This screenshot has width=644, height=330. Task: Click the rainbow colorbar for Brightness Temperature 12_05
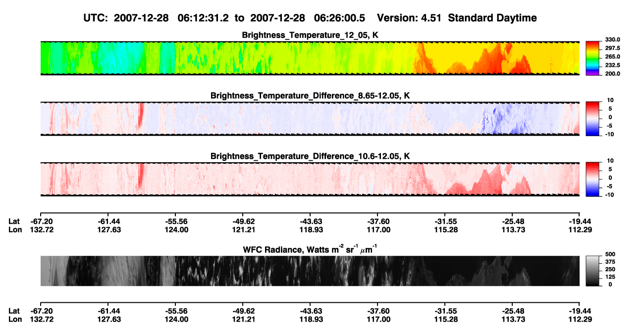pos(593,58)
